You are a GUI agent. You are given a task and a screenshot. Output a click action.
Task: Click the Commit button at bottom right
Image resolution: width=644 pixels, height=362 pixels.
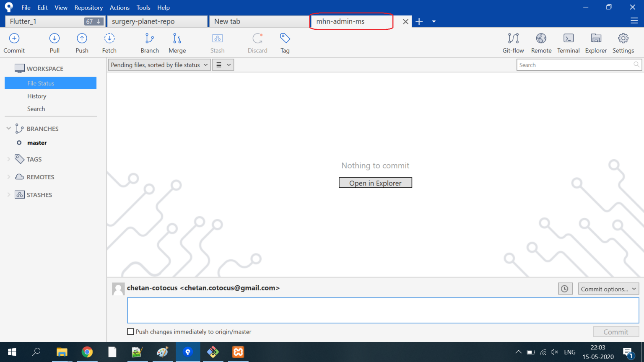[x=616, y=331]
